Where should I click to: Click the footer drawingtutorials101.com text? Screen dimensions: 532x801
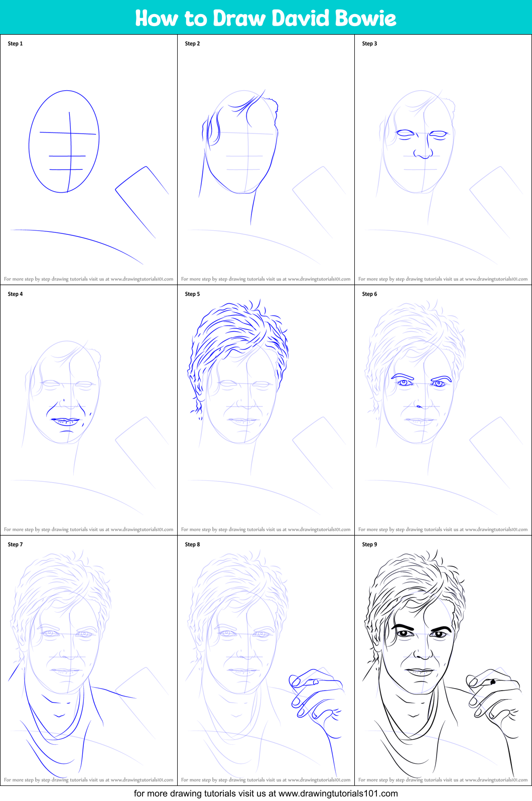266,793
